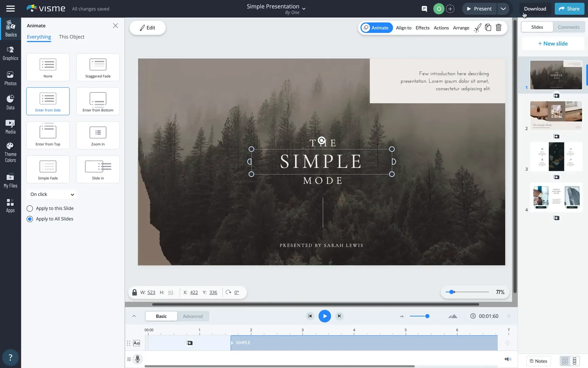Click the microphone icon in the timeline
Viewport: 588px width, 368px height.
point(137,359)
